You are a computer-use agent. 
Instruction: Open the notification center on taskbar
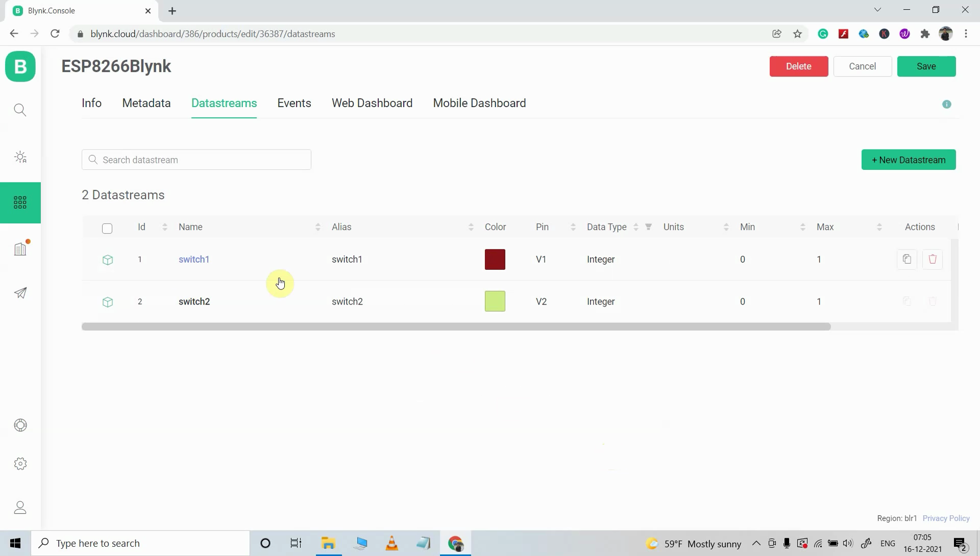coord(960,544)
